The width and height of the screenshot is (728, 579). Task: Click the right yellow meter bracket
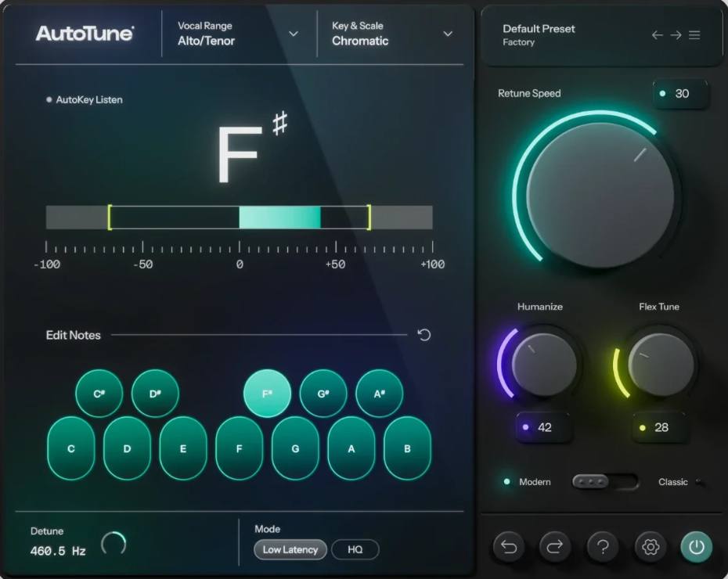369,218
